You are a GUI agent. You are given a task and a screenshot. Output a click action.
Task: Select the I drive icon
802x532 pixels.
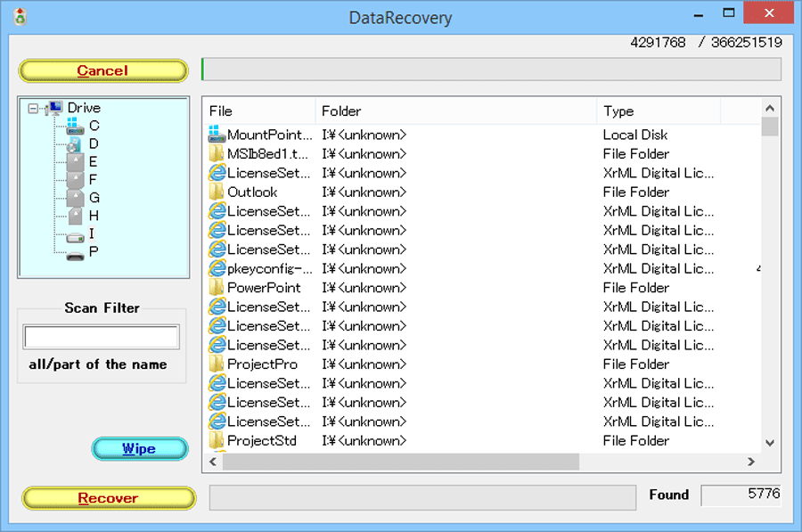[x=75, y=237]
